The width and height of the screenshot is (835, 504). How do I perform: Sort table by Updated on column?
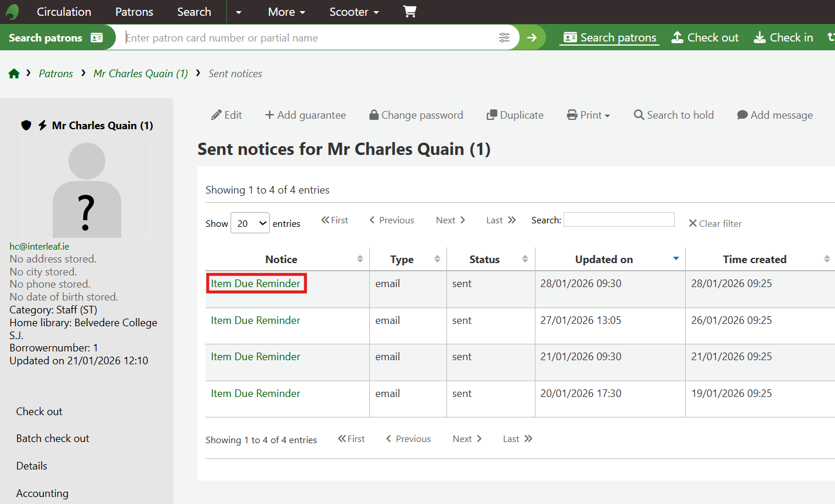click(610, 259)
